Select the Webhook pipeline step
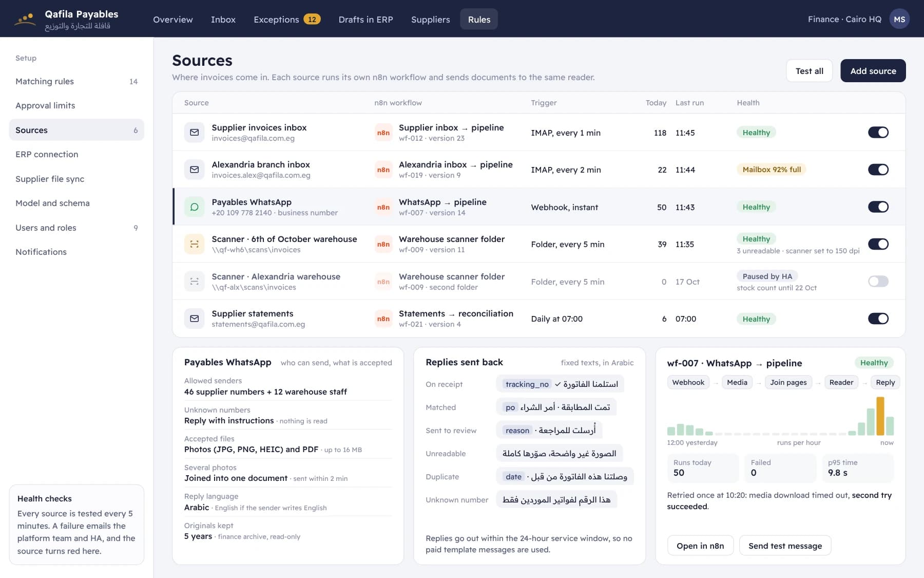 coord(688,382)
